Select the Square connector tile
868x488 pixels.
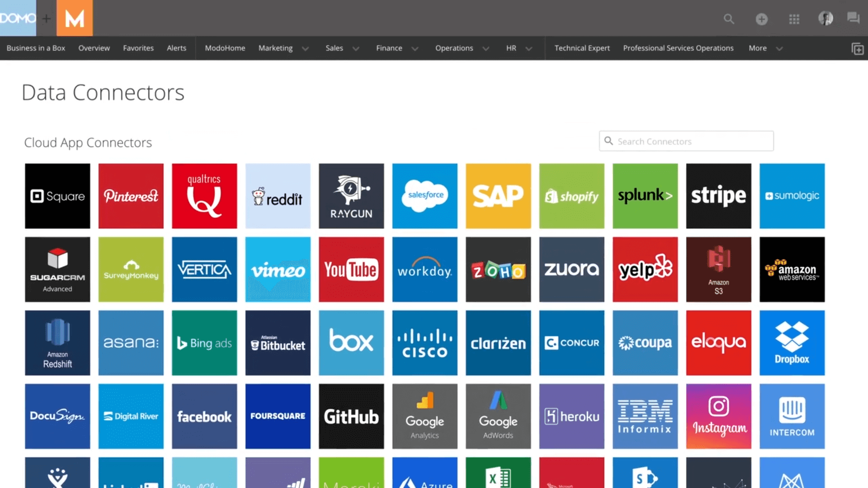click(57, 196)
